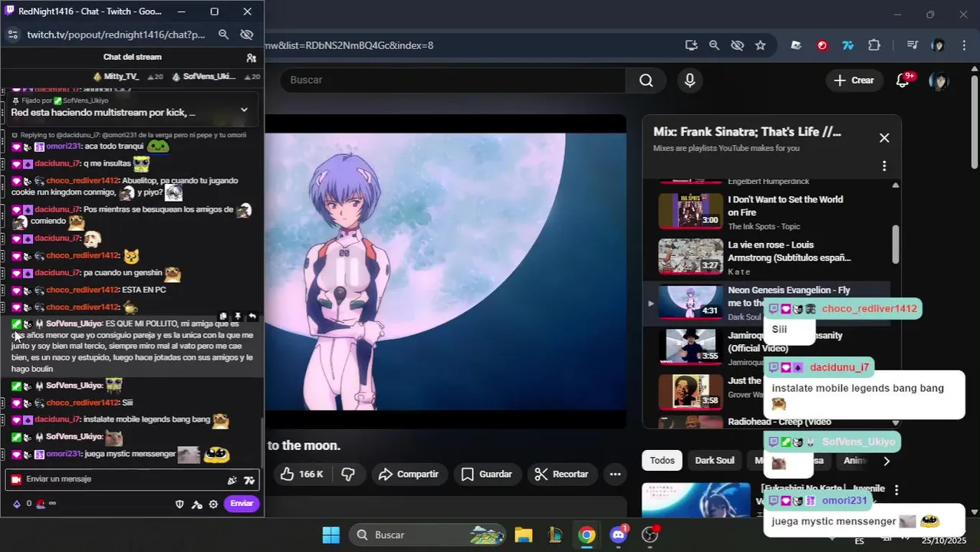This screenshot has height=552, width=980.
Task: Open YouTube notifications bell
Action: [x=903, y=80]
